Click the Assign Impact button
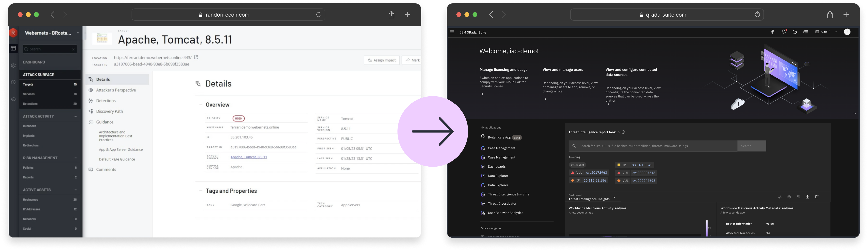This screenshot has height=251, width=868. point(381,60)
